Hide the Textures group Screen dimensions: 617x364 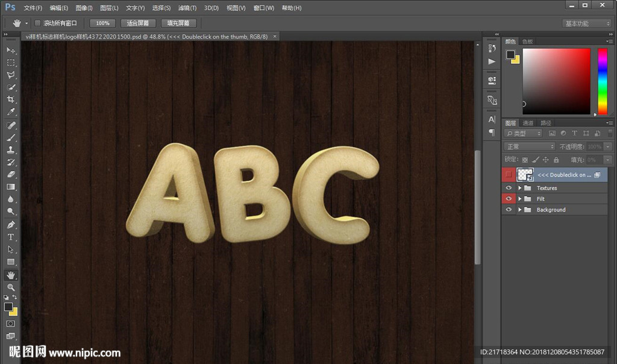point(509,187)
